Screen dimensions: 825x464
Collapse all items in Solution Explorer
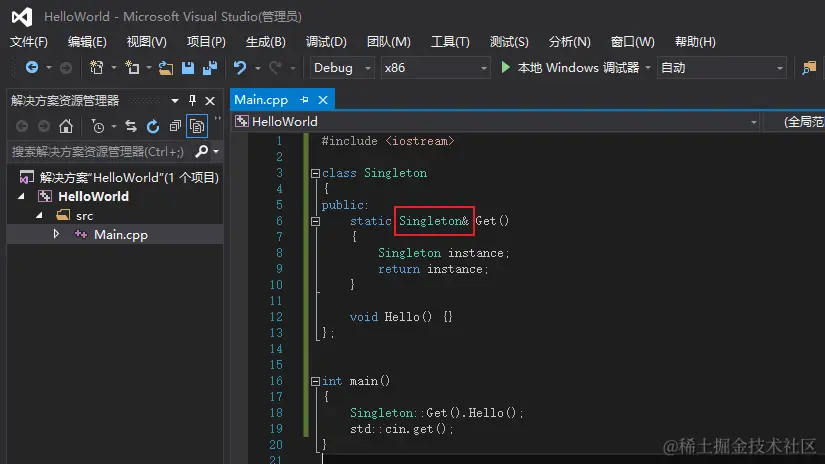pyautogui.click(x=175, y=126)
